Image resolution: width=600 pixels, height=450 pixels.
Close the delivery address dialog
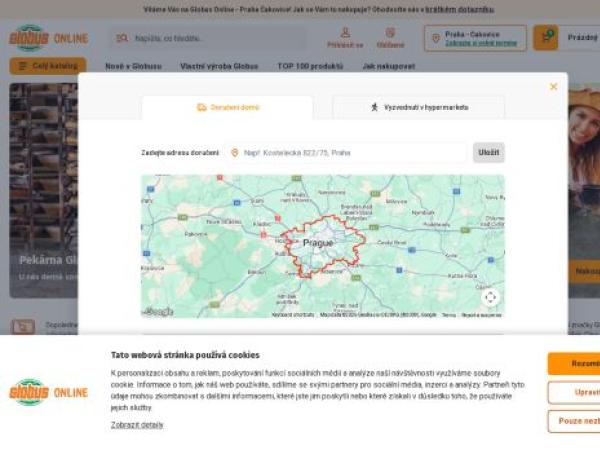pyautogui.click(x=553, y=87)
